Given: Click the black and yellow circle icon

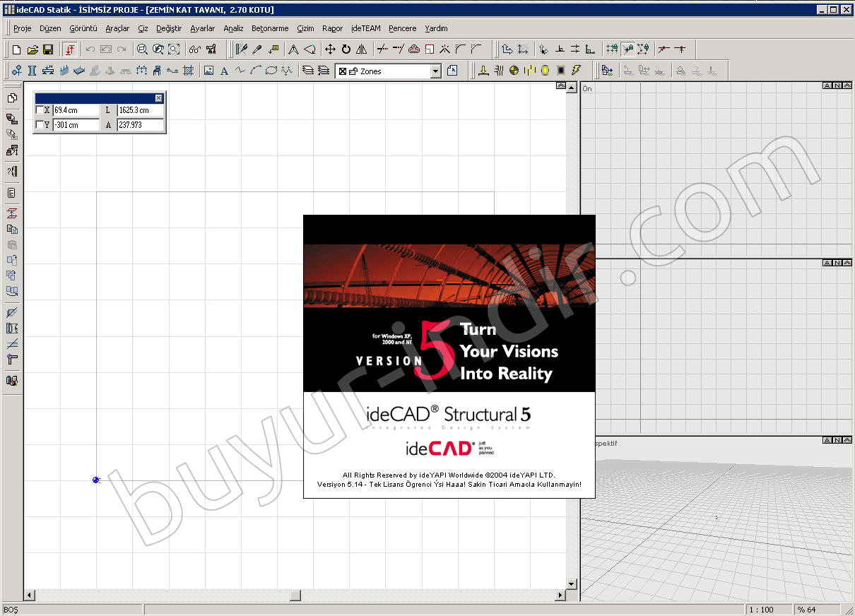Looking at the screenshot, I should pyautogui.click(x=514, y=71).
